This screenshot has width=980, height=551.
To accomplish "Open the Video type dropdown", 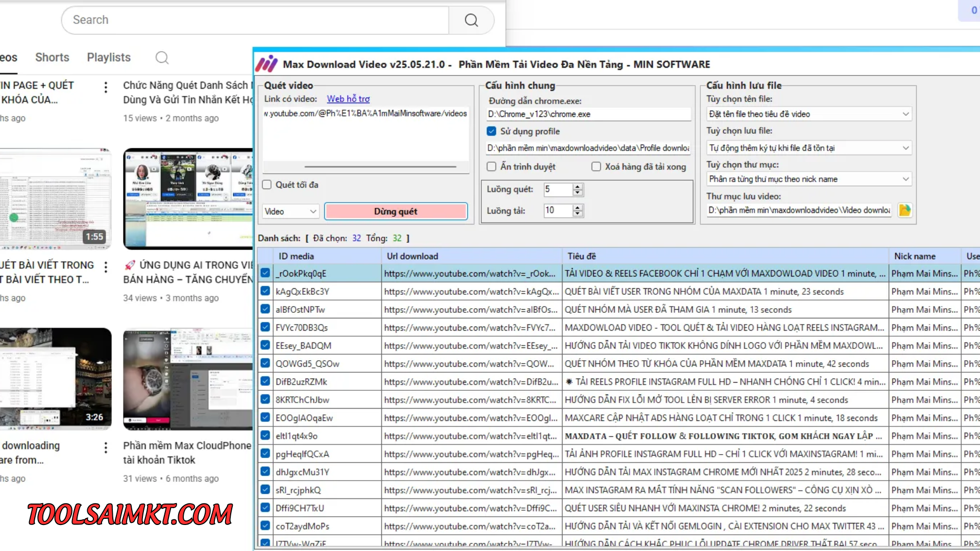I will (291, 211).
